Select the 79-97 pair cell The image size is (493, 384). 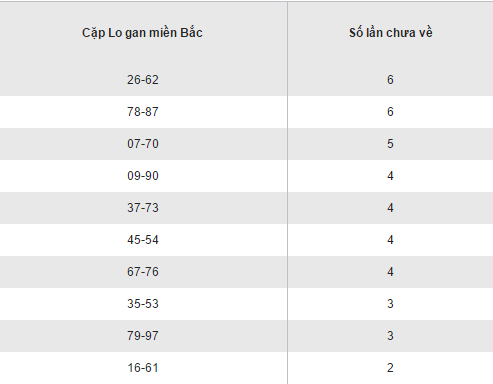(143, 336)
